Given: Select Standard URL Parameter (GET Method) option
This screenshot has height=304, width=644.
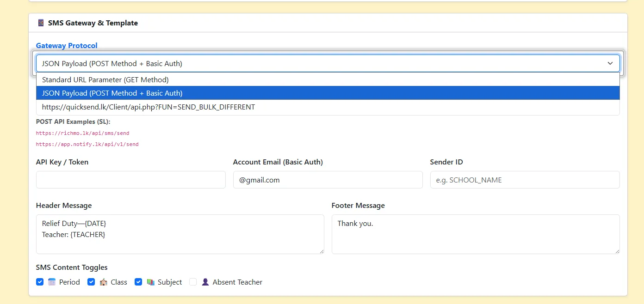Looking at the screenshot, I should click(x=328, y=79).
